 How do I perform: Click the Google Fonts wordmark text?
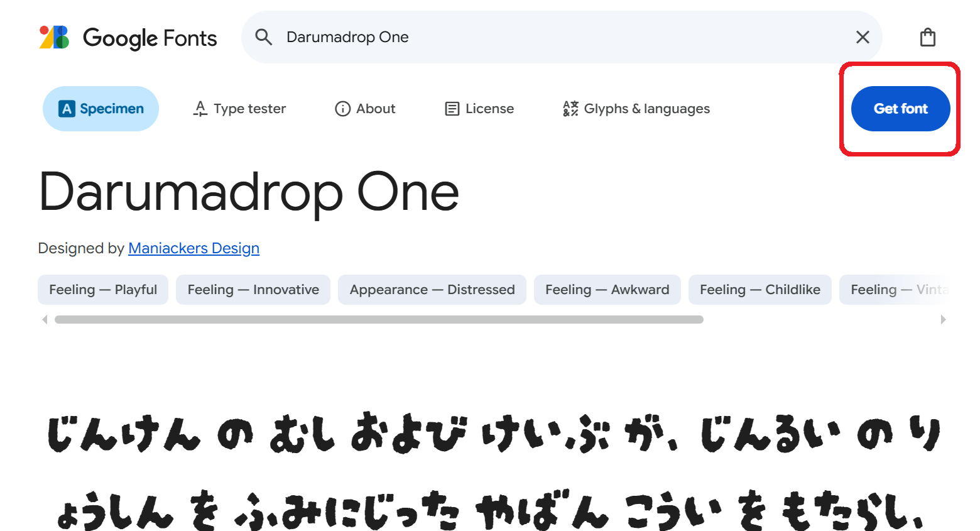[150, 38]
